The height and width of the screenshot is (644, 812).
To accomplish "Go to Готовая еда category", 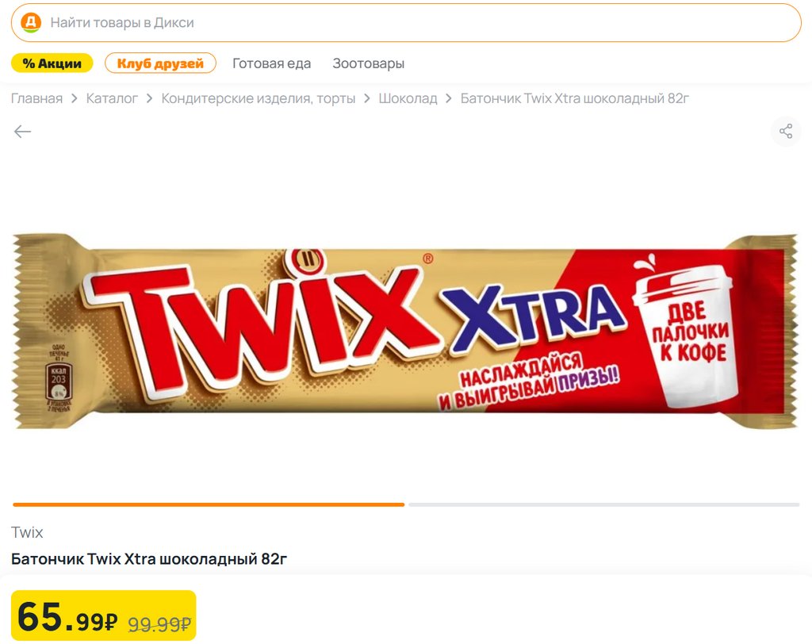I will pyautogui.click(x=271, y=63).
